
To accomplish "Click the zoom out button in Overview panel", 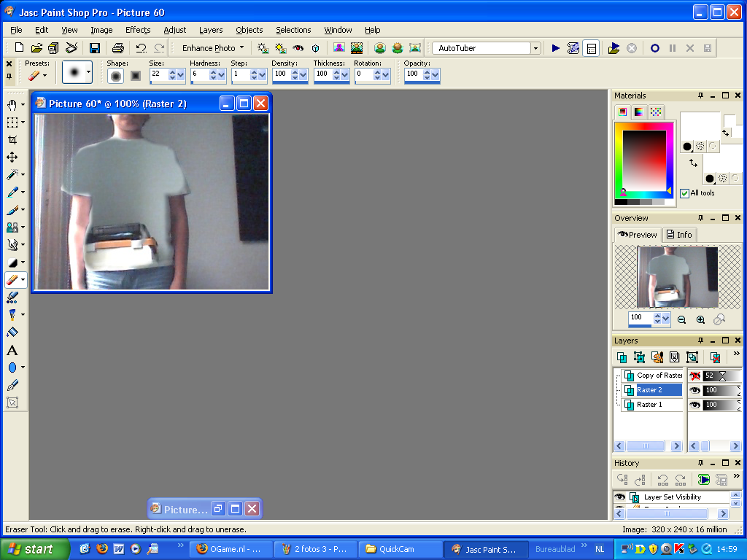I will point(681,319).
